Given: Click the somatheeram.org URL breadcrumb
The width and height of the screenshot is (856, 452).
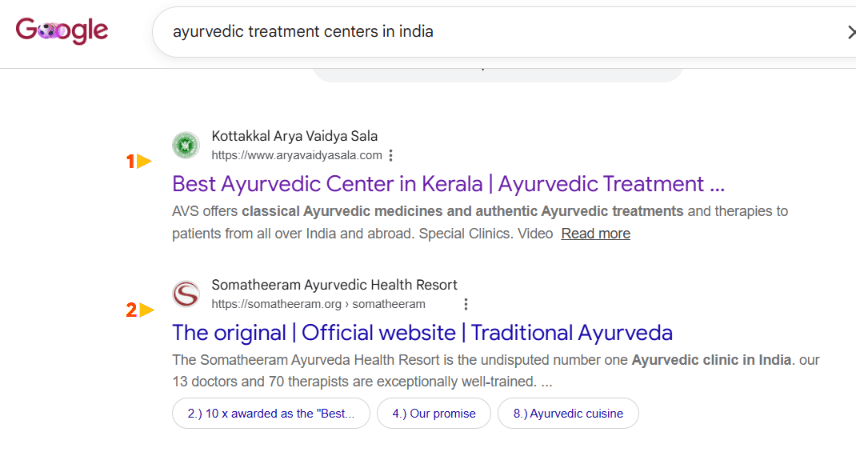Looking at the screenshot, I should pos(318,304).
